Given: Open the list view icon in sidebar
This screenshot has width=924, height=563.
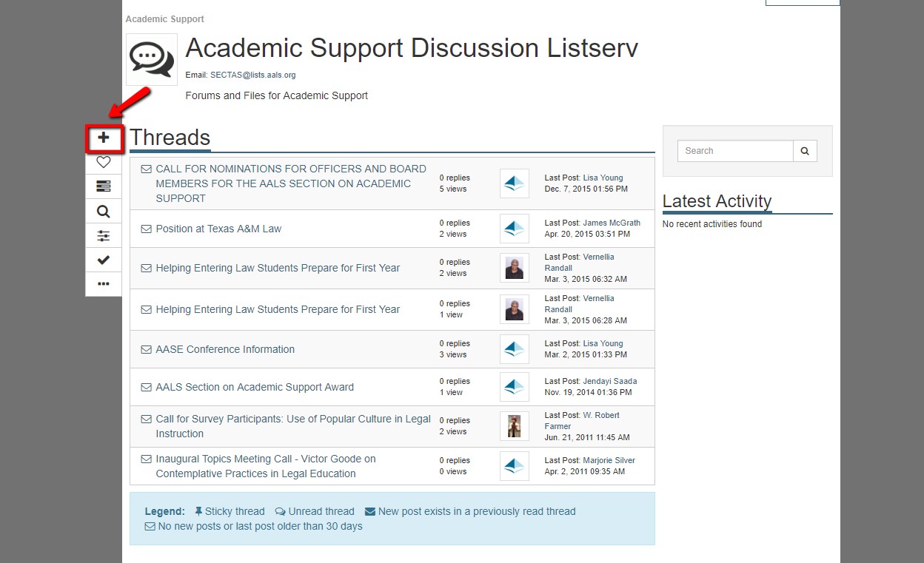Looking at the screenshot, I should 104,186.
